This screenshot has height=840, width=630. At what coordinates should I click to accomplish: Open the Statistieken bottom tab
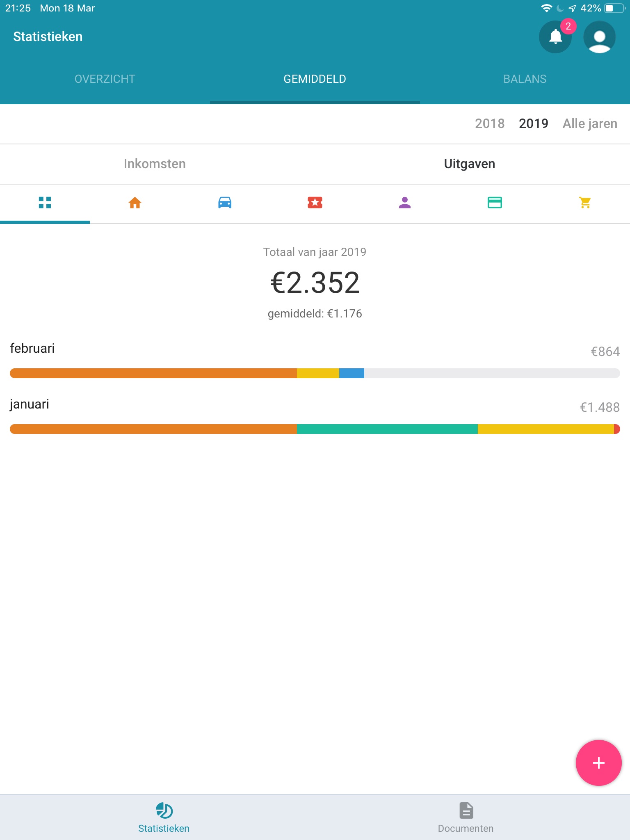(164, 817)
